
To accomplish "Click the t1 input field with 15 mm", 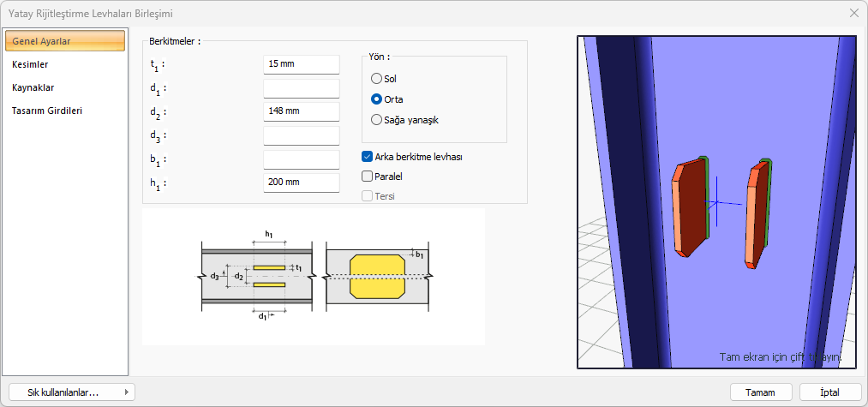I will pyautogui.click(x=301, y=64).
